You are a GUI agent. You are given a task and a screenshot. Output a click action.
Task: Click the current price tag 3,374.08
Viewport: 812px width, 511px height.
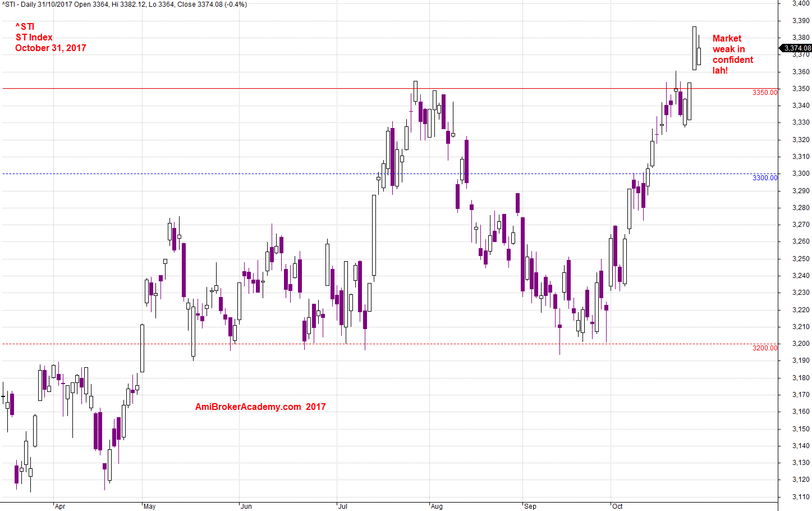pyautogui.click(x=797, y=48)
